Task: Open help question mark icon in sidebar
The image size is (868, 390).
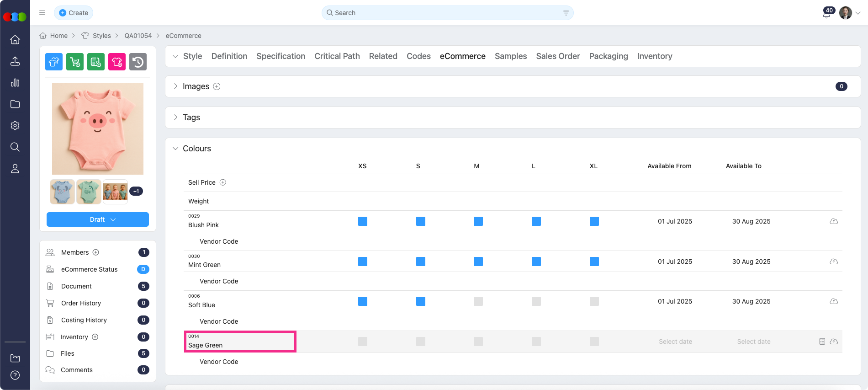Action: point(15,375)
